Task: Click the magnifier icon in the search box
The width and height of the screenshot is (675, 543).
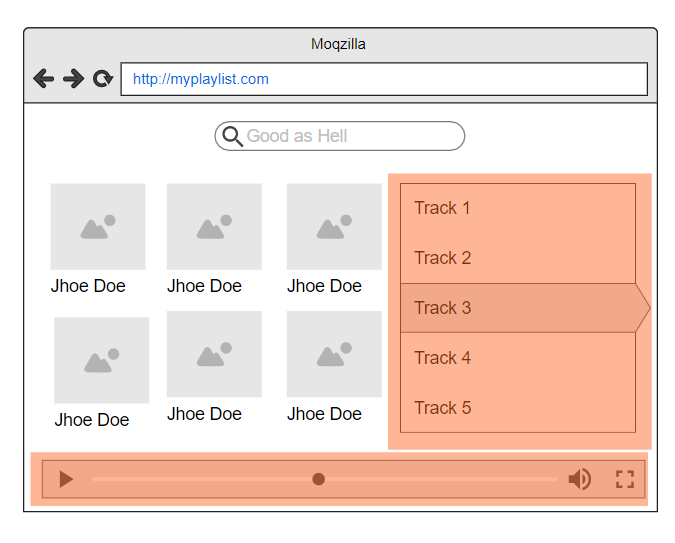Action: [233, 137]
